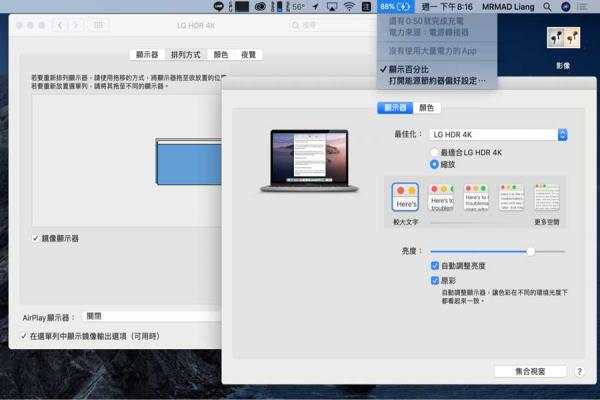Select the 更多空間 resolution thumbnail
The width and height of the screenshot is (600, 400).
pyautogui.click(x=547, y=198)
